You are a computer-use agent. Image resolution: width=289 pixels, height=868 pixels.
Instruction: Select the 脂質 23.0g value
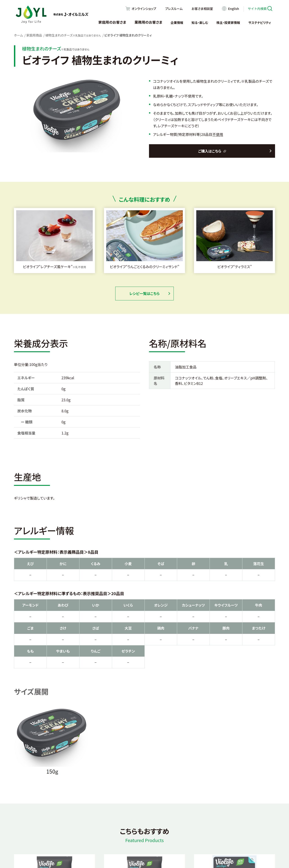click(x=66, y=400)
